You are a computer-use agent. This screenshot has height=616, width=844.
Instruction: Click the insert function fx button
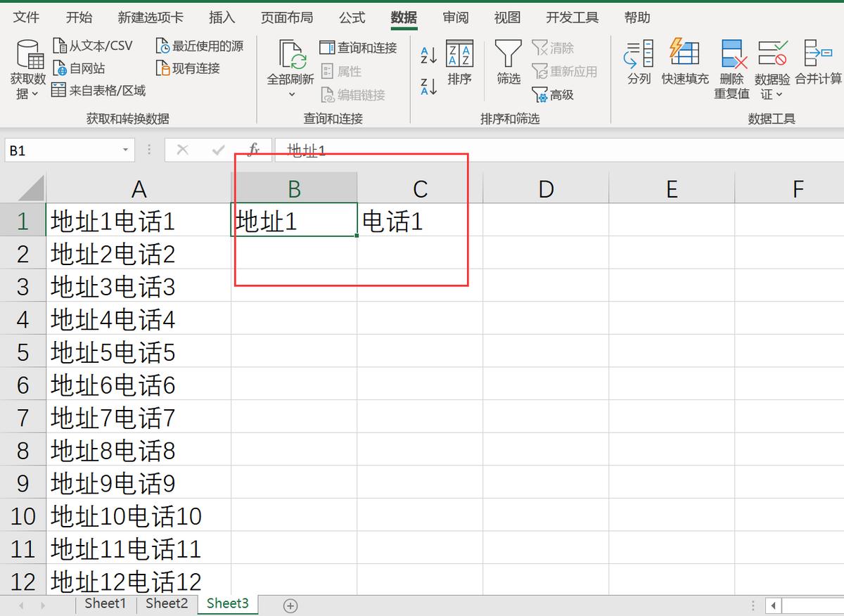(x=253, y=150)
